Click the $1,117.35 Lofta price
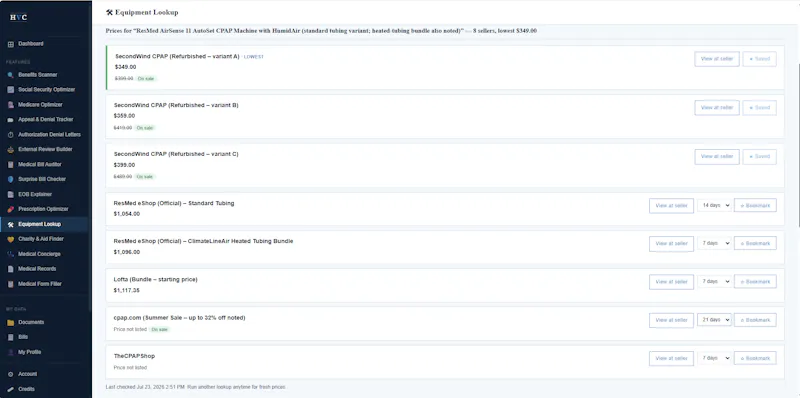This screenshot has height=398, width=800. point(127,290)
